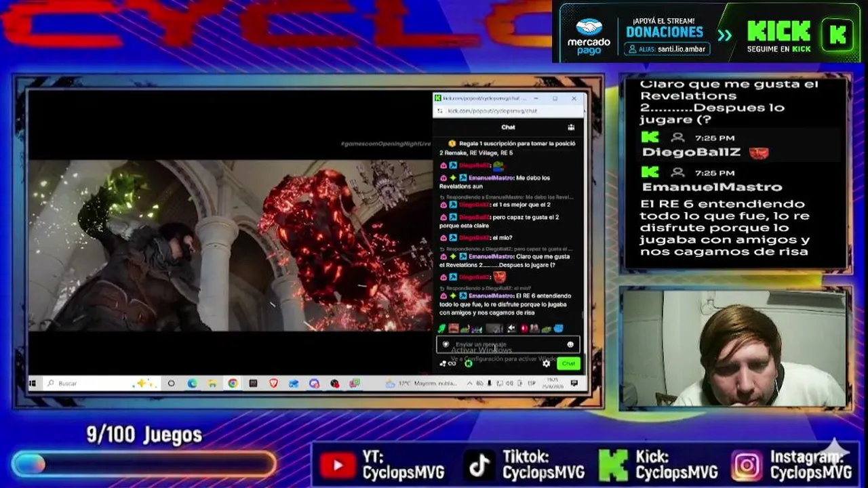Click the 'DiegoBallZ' name in overlay chat
Viewport: 868px width, 488px height.
pyautogui.click(x=692, y=152)
